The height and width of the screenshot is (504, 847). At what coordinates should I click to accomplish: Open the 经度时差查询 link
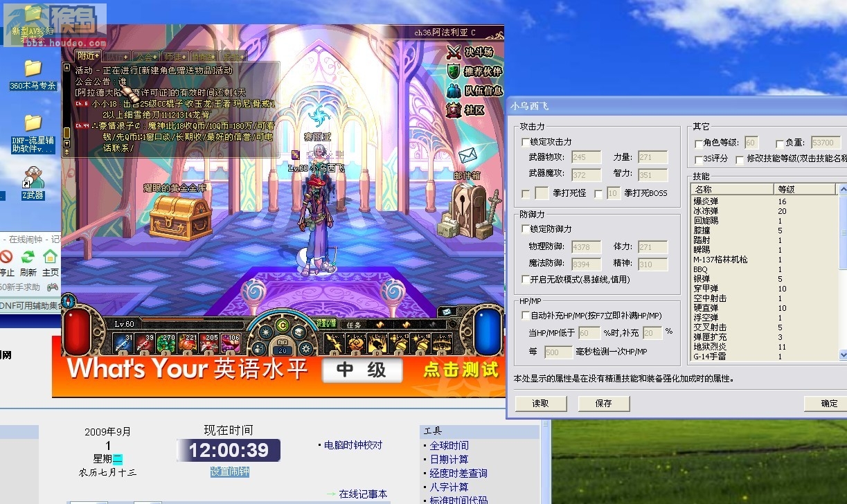tap(458, 474)
